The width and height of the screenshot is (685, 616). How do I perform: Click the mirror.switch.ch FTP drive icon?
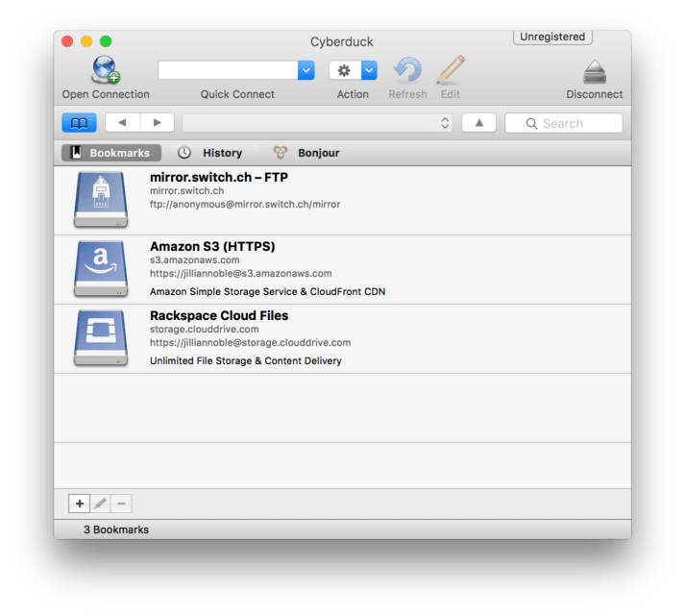101,200
